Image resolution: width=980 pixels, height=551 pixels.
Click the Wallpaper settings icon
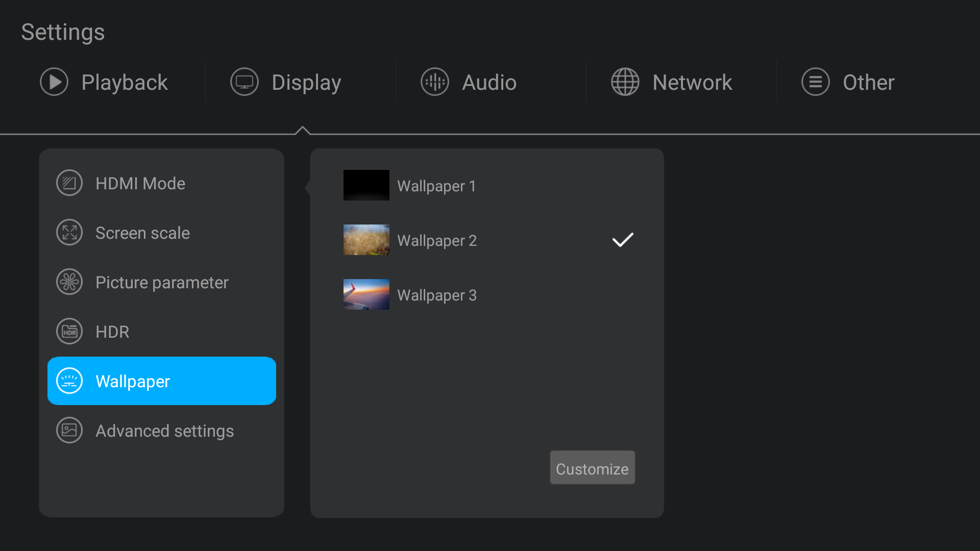[69, 380]
